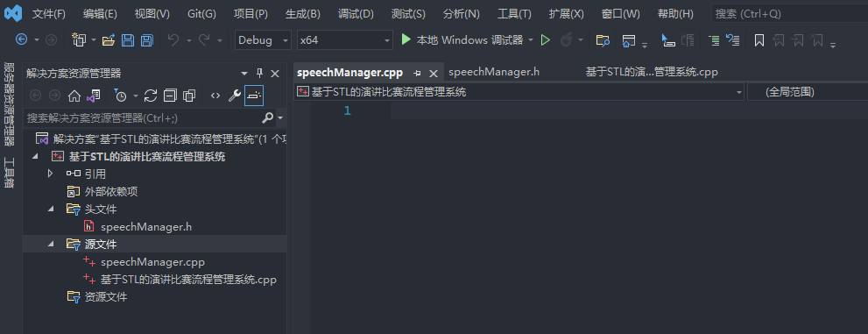The image size is (868, 334).
Task: Expand the 引用 node
Action: coord(50,174)
